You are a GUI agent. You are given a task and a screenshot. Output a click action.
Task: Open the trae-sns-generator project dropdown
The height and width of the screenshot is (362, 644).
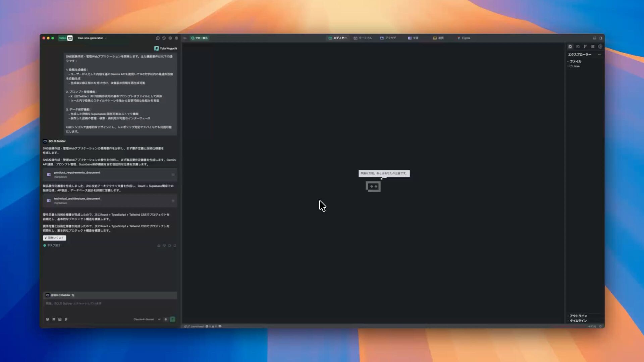(92, 38)
